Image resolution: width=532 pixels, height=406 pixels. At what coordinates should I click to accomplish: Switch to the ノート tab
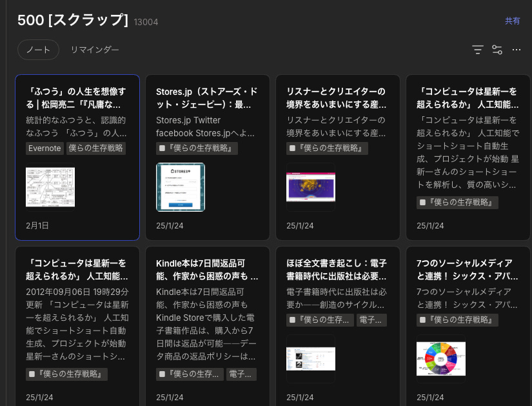38,50
